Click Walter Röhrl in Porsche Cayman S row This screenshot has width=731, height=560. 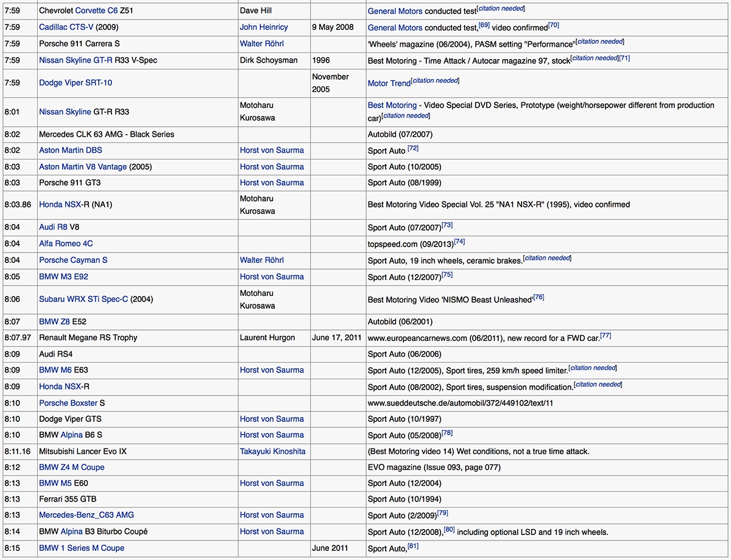[x=262, y=260]
